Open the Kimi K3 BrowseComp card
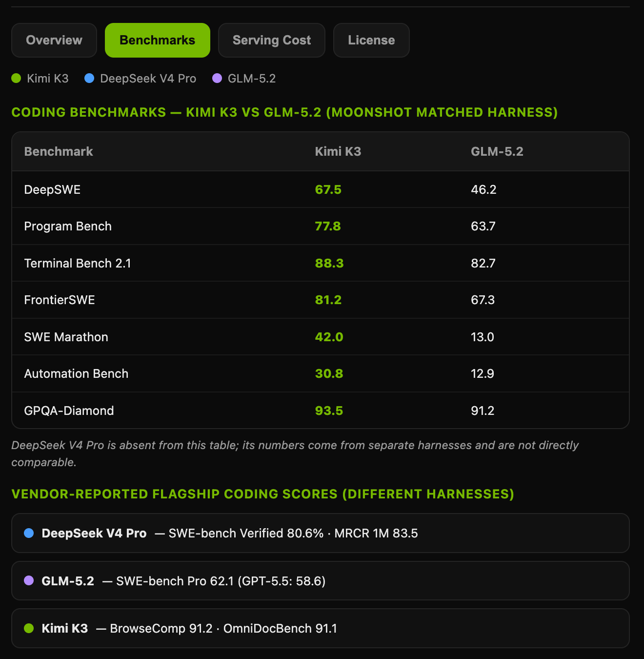 tap(321, 628)
